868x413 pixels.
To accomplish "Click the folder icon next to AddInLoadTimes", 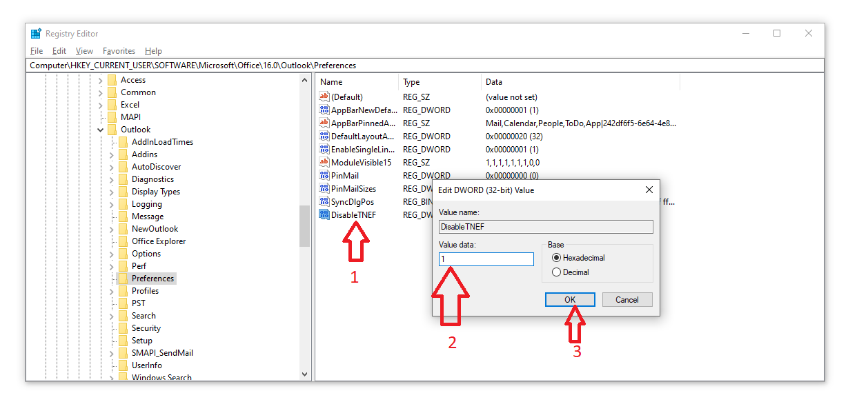I will coord(124,142).
